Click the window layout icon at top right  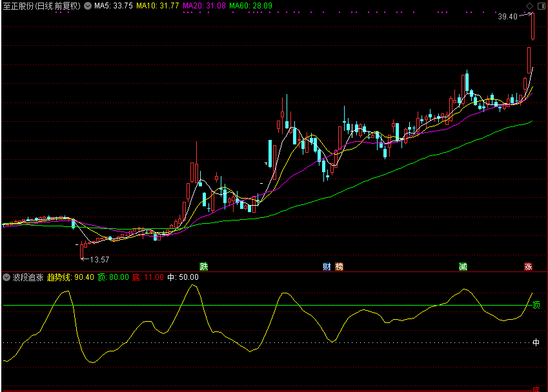pyautogui.click(x=542, y=6)
